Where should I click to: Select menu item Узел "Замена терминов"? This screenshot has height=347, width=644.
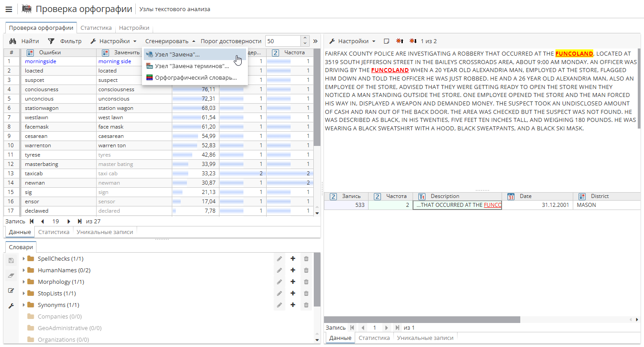[195, 66]
